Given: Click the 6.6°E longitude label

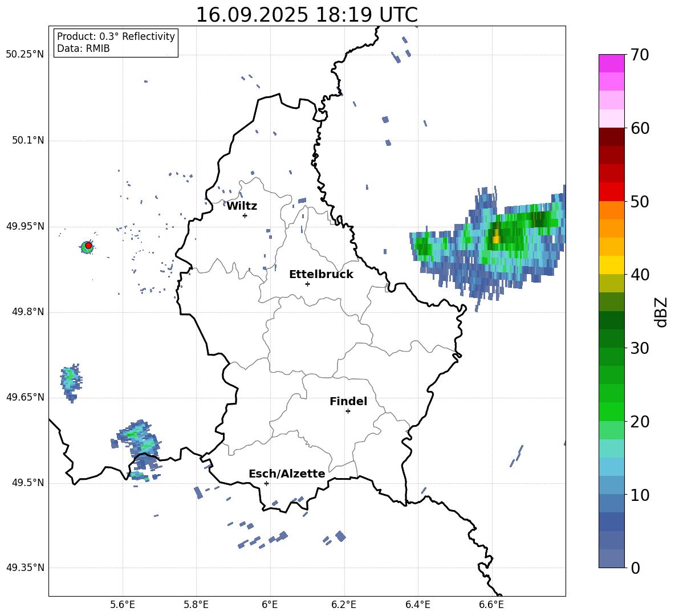Looking at the screenshot, I should point(491,605).
